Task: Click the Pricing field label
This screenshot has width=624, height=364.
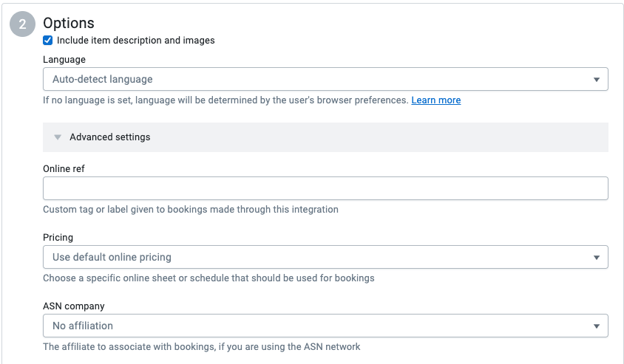Action: point(58,238)
